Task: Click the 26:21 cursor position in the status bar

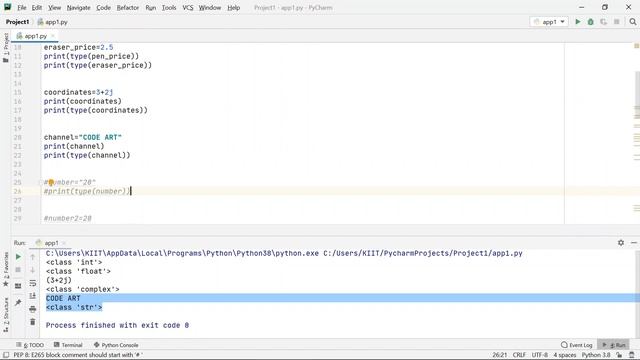Action: [500, 355]
